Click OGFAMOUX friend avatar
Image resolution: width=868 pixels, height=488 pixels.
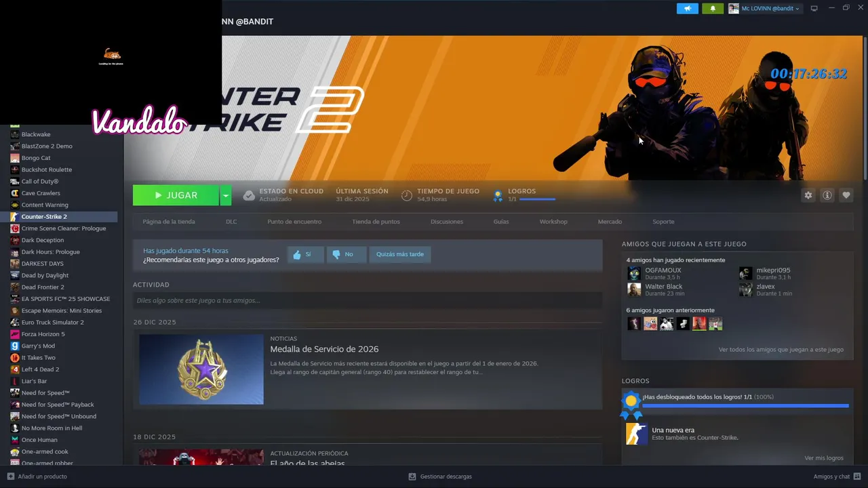(634, 273)
